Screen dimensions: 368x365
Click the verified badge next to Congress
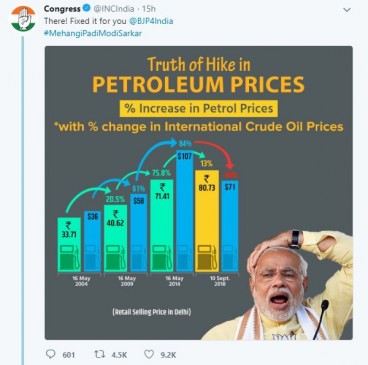[87, 8]
